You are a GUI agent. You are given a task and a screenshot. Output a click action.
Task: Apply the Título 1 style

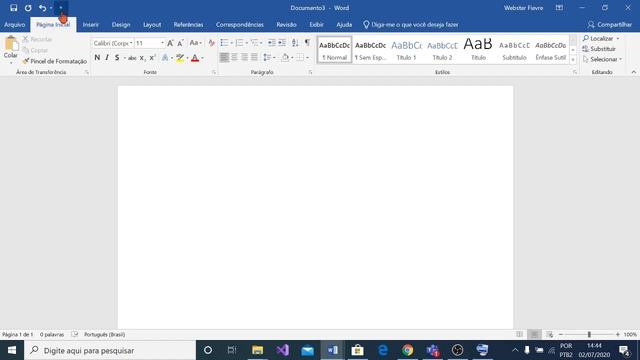407,50
